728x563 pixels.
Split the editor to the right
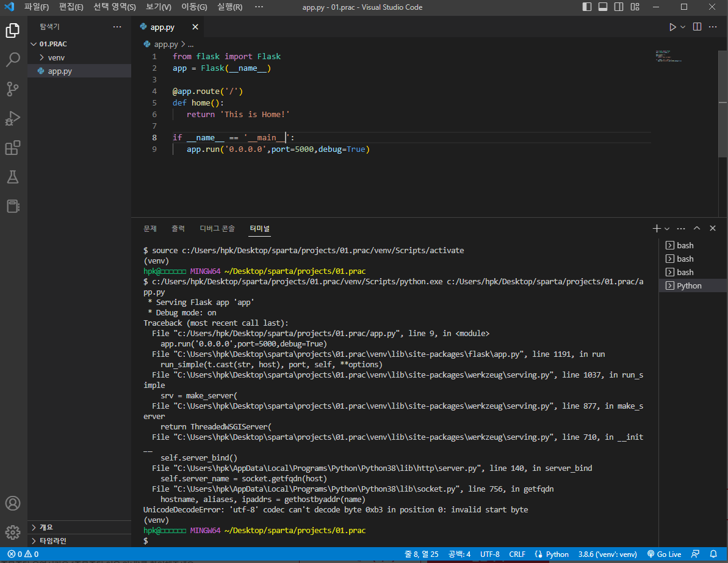pos(697,27)
